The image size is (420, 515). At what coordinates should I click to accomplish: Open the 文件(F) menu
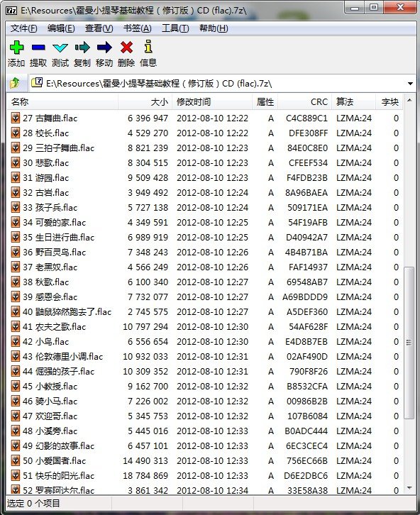tap(23, 28)
